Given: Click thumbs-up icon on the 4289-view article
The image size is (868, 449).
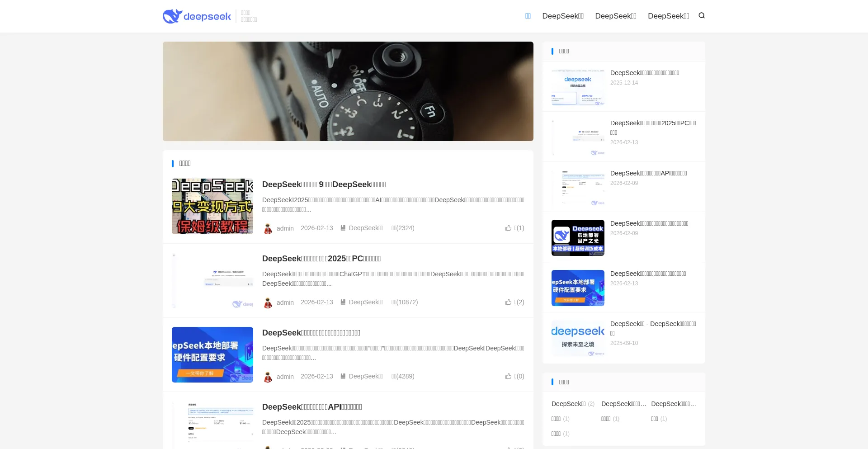Looking at the screenshot, I should point(508,376).
